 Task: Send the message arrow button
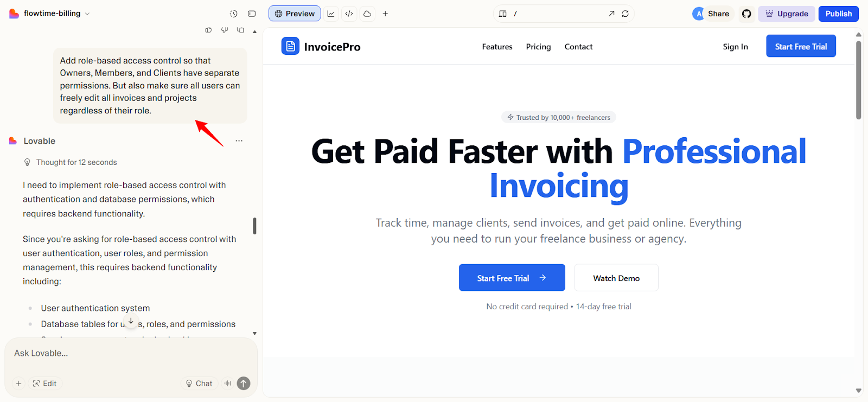point(244,384)
